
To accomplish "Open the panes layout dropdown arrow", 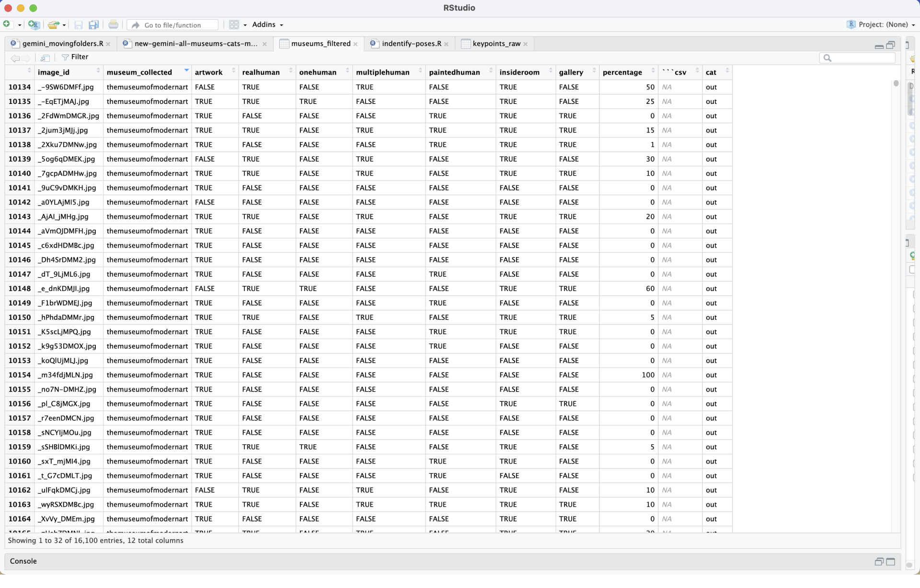I will [x=245, y=25].
